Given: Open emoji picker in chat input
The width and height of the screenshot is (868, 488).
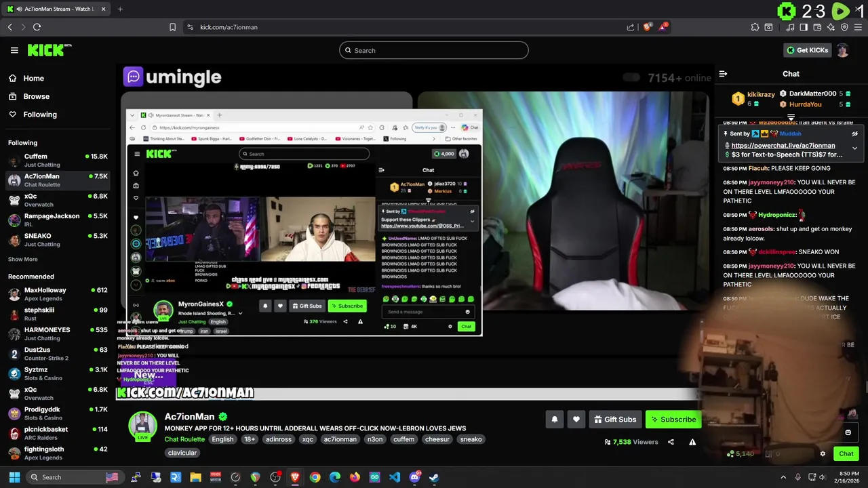Looking at the screenshot, I should pyautogui.click(x=848, y=432).
